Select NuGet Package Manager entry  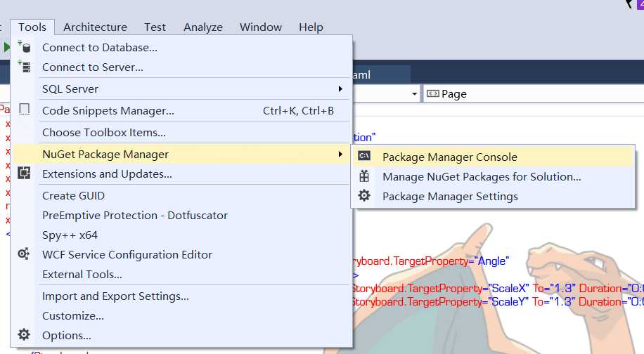181,154
